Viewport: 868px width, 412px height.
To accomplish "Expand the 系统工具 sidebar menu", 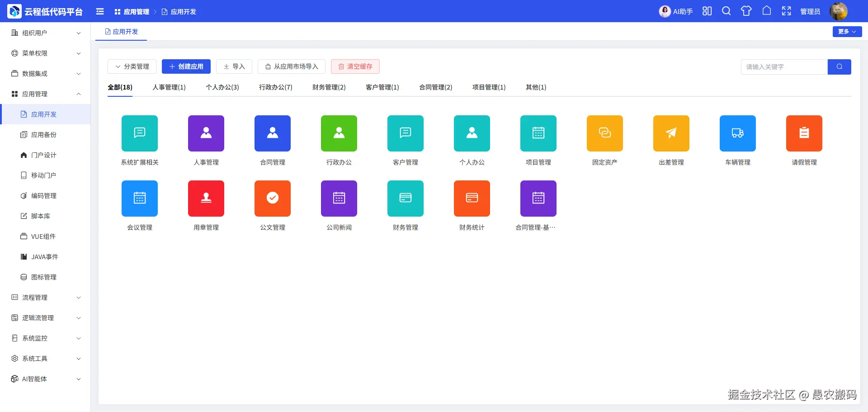I will click(x=45, y=359).
